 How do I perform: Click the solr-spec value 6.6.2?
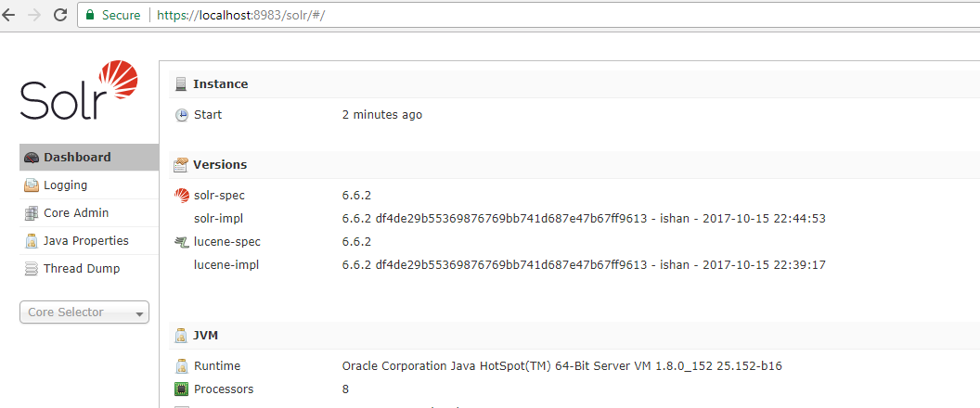pos(357,196)
